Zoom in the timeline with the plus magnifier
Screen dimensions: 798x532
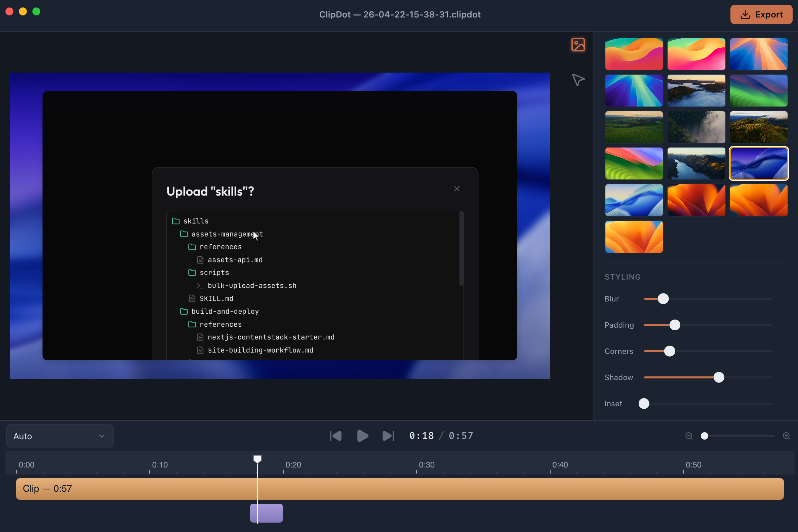pyautogui.click(x=787, y=436)
